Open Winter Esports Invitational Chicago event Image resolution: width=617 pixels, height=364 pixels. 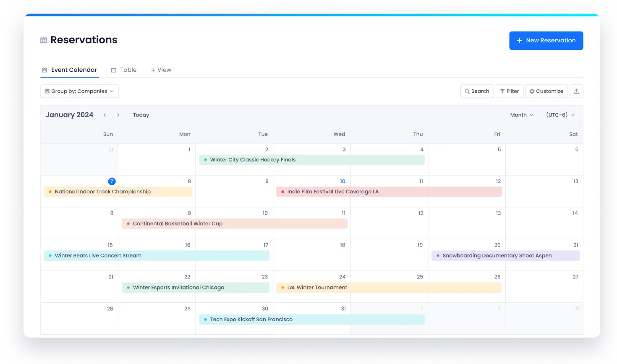click(196, 287)
